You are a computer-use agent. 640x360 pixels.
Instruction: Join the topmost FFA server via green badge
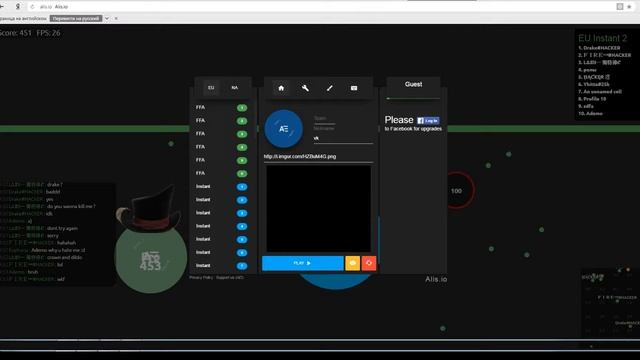[x=242, y=108]
